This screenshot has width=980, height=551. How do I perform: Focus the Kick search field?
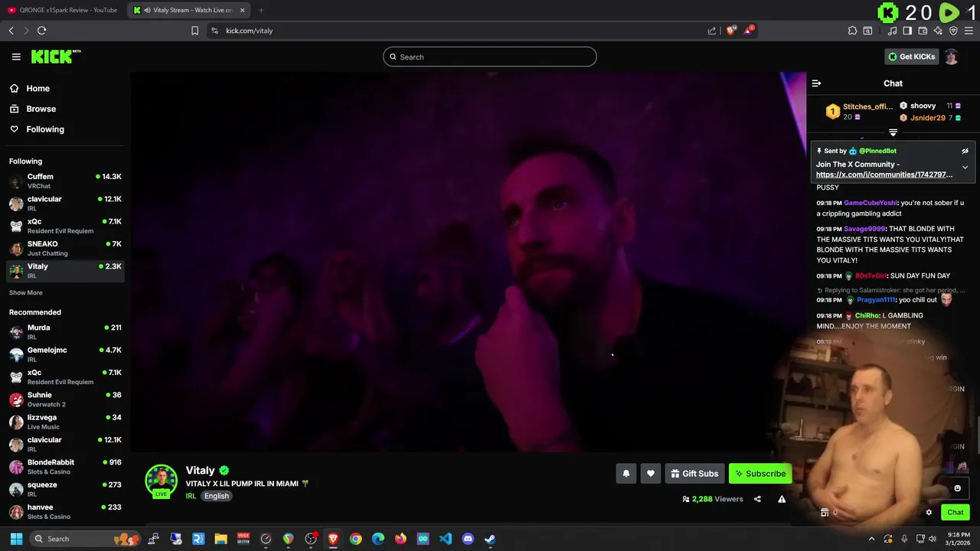[x=490, y=57]
